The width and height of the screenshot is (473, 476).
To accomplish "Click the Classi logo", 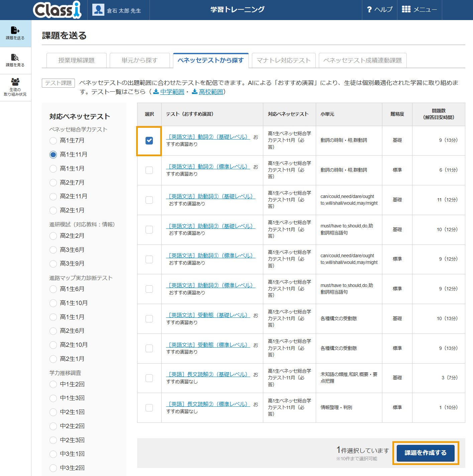I will click(57, 10).
